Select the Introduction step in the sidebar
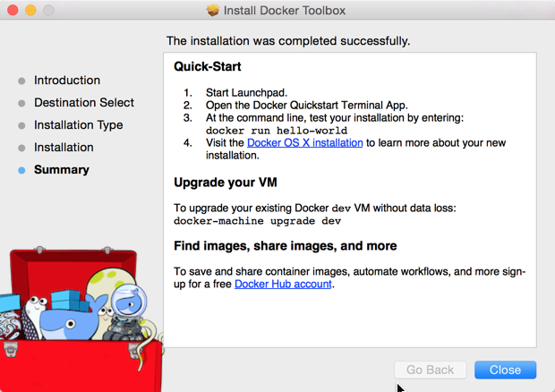 point(67,81)
